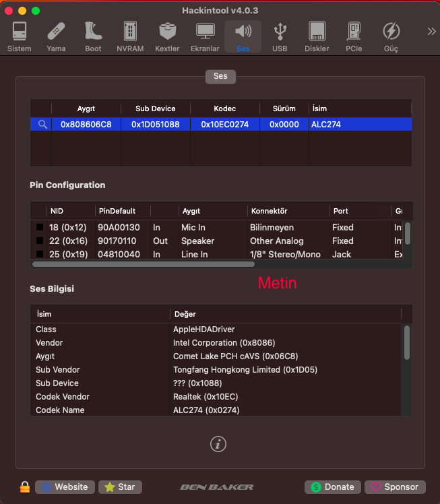Click the 0x0000 version cell

(x=284, y=125)
